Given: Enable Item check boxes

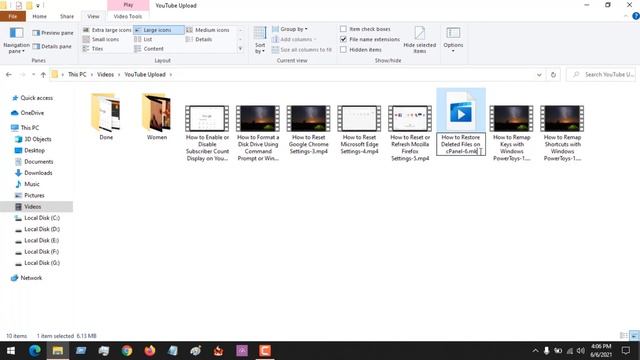Looking at the screenshot, I should tap(343, 29).
